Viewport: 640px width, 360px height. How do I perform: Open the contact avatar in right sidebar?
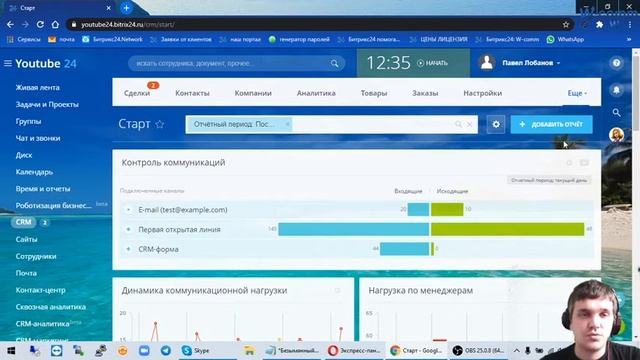(616, 135)
